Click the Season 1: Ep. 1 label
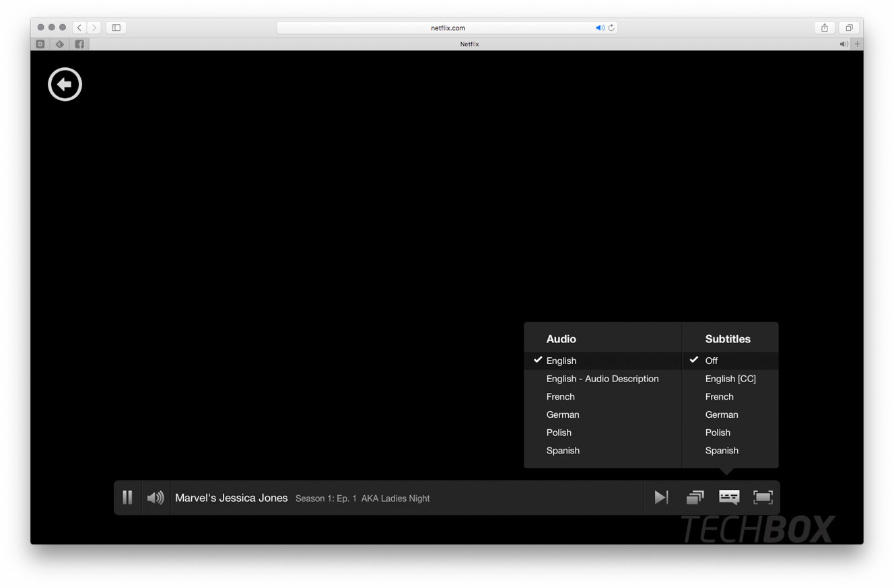This screenshot has height=588, width=894. tap(326, 499)
